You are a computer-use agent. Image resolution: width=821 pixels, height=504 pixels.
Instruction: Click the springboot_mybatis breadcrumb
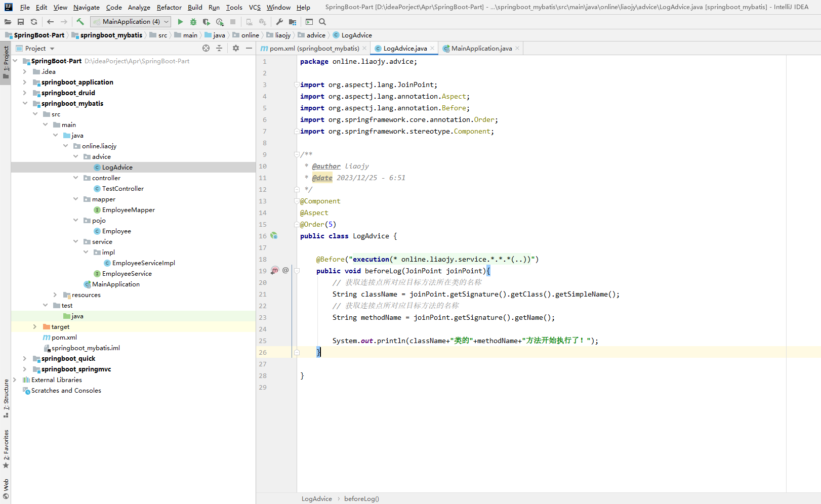pyautogui.click(x=111, y=35)
